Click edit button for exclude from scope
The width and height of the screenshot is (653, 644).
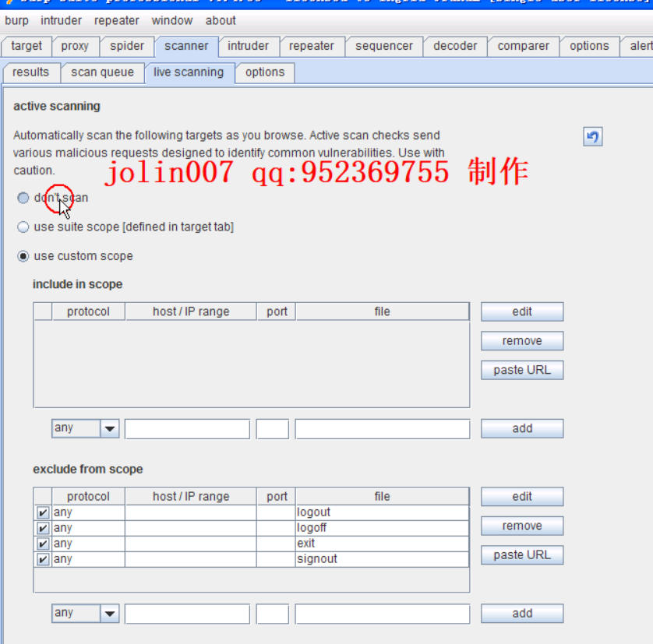pyautogui.click(x=522, y=497)
